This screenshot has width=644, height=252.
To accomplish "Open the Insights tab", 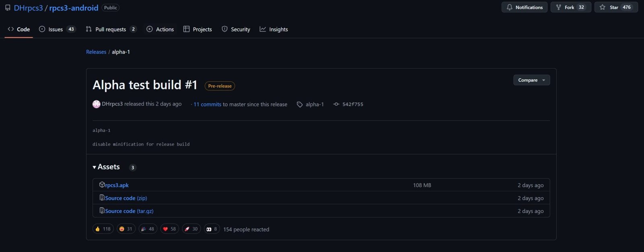I will click(274, 29).
